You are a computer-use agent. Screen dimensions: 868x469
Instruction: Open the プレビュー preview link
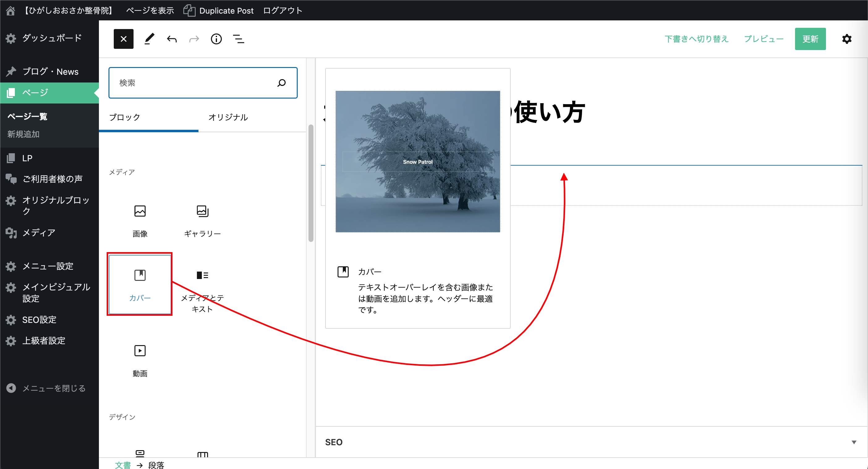pos(764,39)
